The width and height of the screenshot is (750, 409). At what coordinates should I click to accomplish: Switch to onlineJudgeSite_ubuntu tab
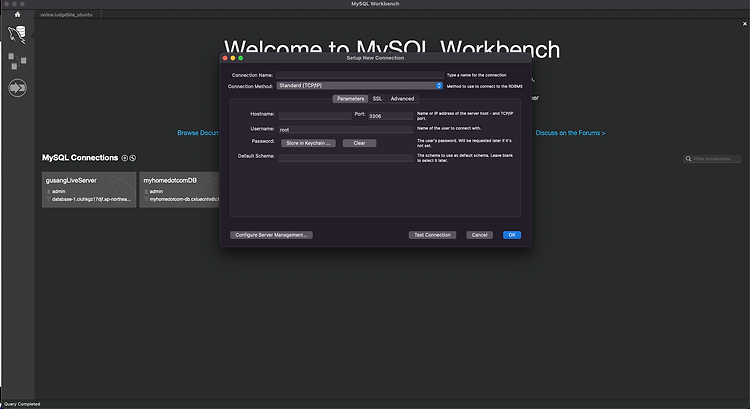[x=66, y=15]
